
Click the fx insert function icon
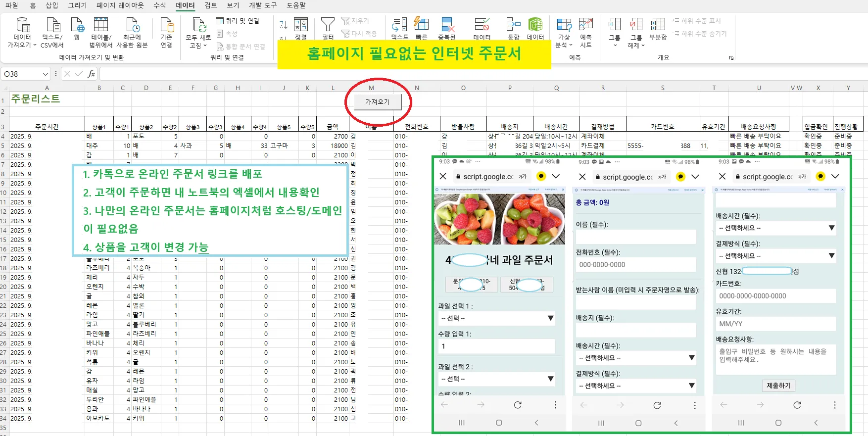coord(91,74)
